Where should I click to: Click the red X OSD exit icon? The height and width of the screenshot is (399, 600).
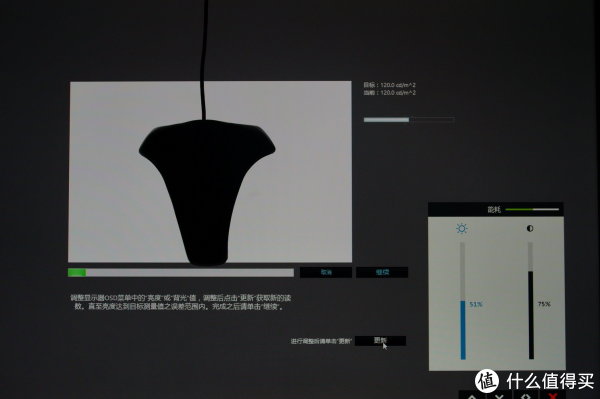click(552, 395)
